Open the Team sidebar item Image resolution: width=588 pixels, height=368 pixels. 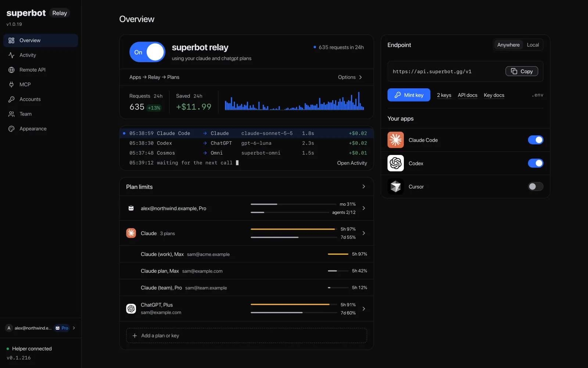pyautogui.click(x=40, y=114)
